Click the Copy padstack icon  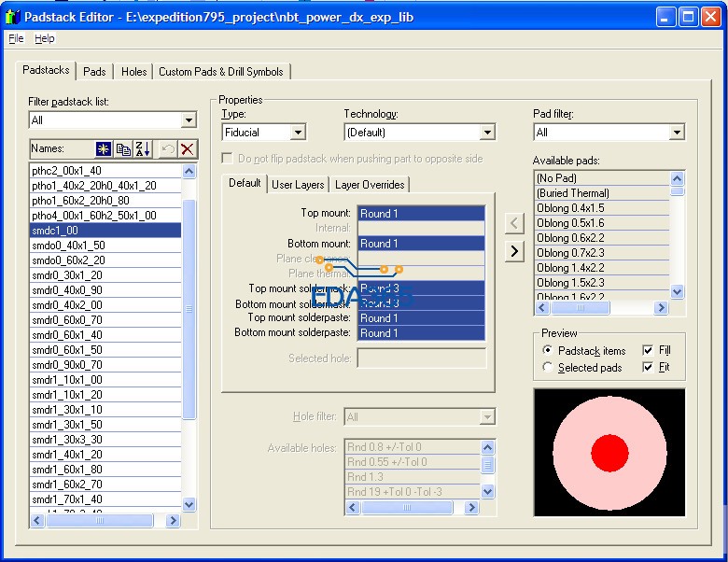click(x=123, y=148)
